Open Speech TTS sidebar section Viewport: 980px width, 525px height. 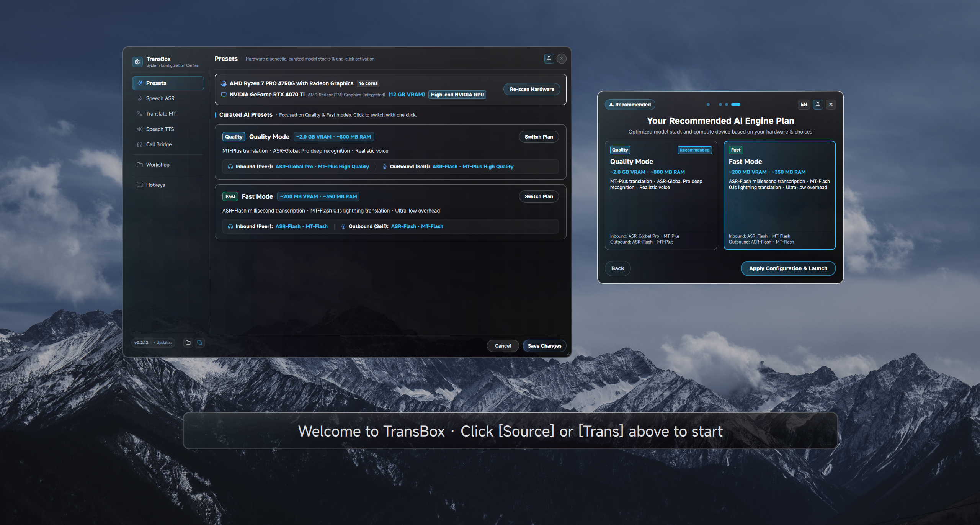(x=168, y=129)
